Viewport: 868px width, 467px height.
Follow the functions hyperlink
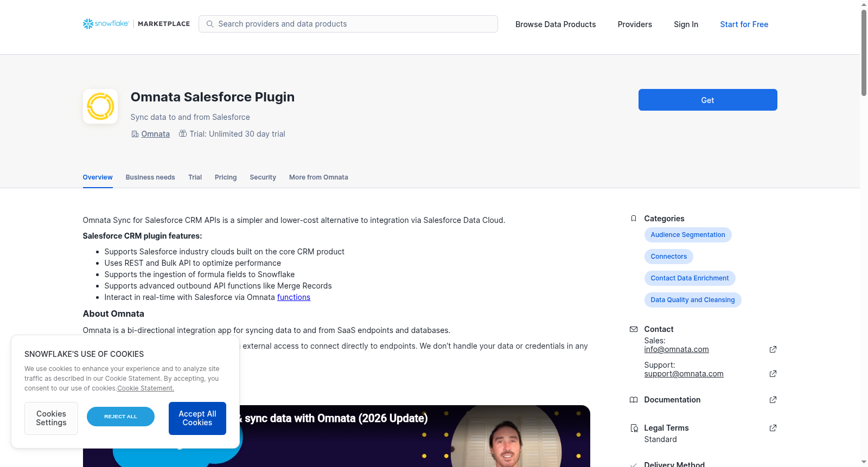click(293, 297)
